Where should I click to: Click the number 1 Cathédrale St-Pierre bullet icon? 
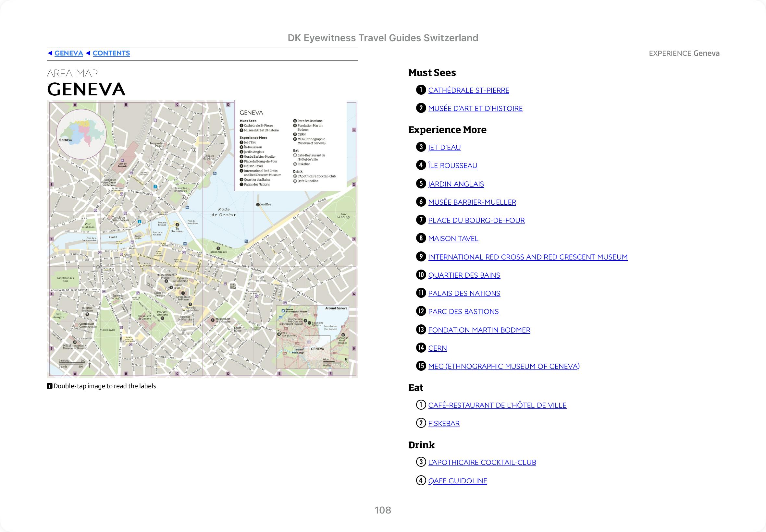pyautogui.click(x=421, y=90)
